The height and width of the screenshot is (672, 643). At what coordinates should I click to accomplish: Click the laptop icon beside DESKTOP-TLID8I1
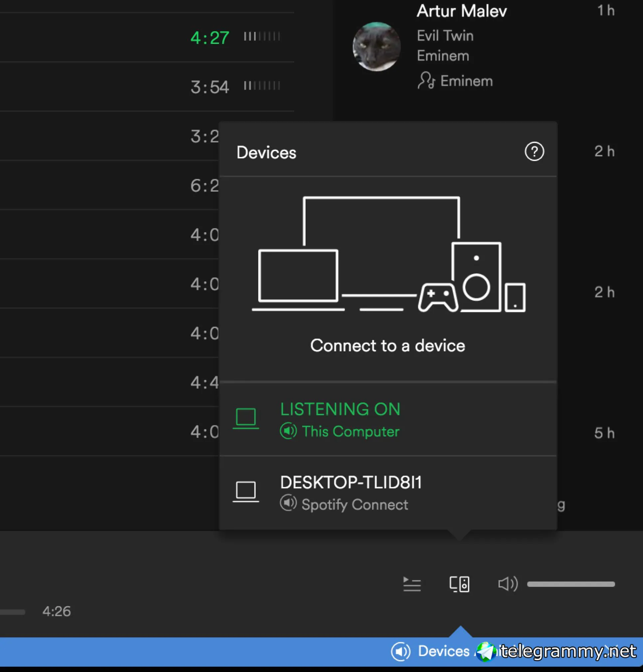tap(246, 491)
